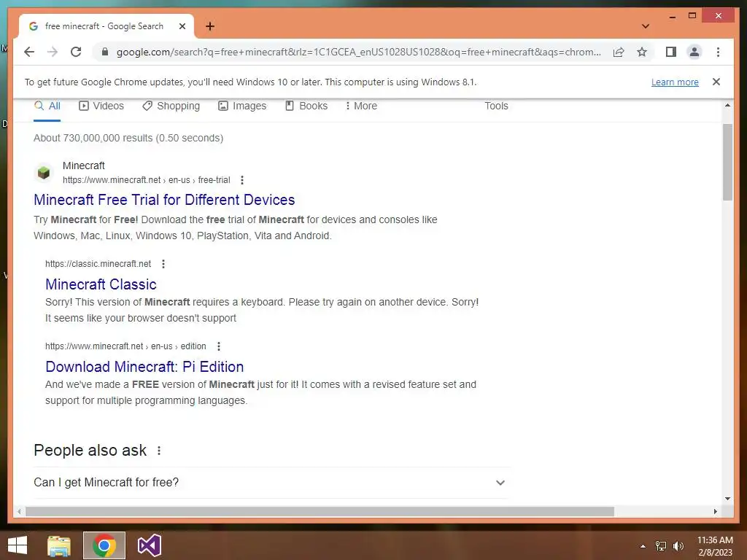Select the All results tab
The width and height of the screenshot is (747, 560).
47,106
